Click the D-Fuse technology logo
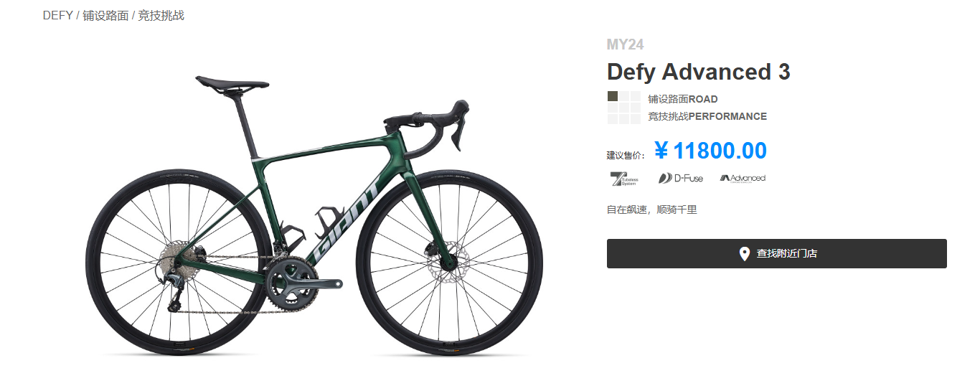Screen dimensions: 980x386 (x=681, y=178)
